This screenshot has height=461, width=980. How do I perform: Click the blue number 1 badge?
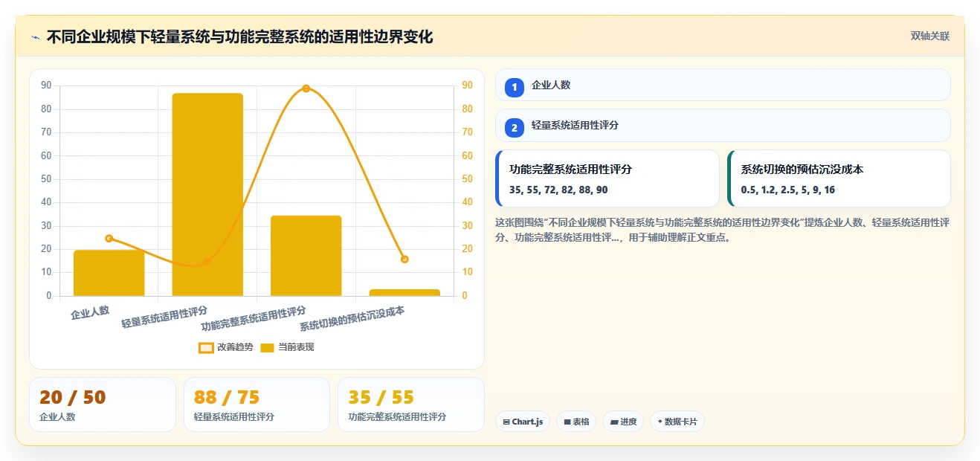pyautogui.click(x=514, y=88)
